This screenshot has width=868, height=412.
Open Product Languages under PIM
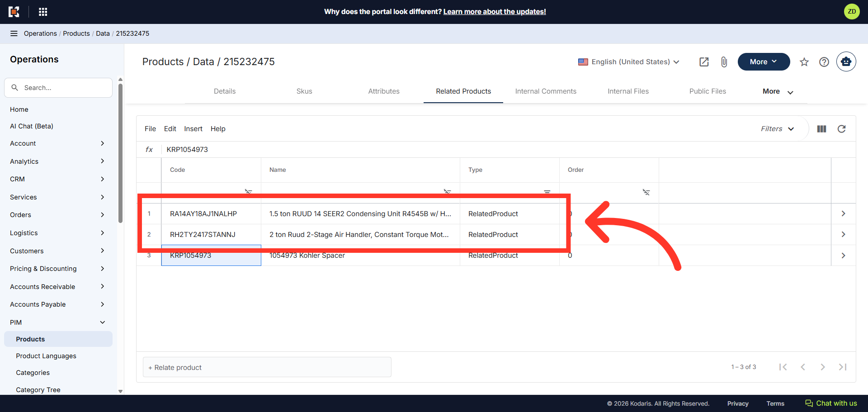(x=46, y=356)
